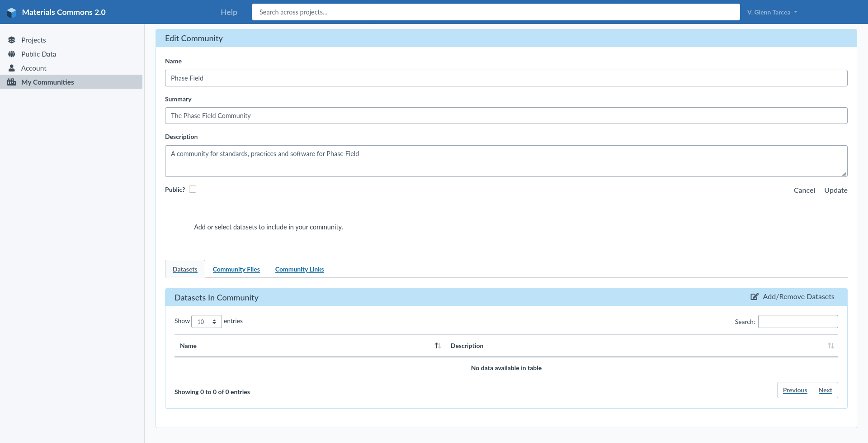868x443 pixels.
Task: Click the Description column header
Action: [642, 346]
